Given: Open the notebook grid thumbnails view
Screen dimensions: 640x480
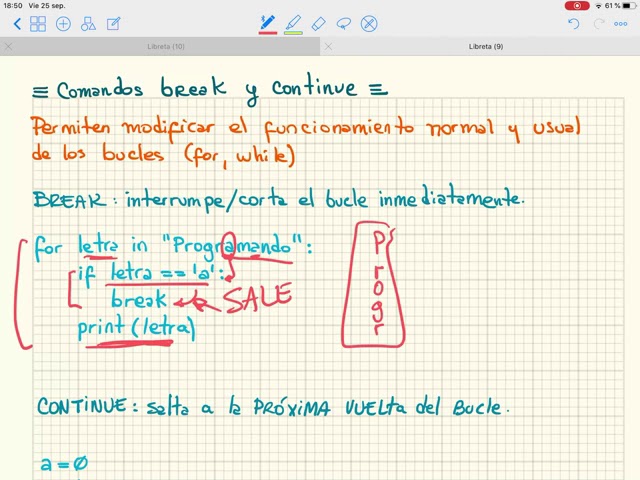Looking at the screenshot, I should (x=38, y=24).
